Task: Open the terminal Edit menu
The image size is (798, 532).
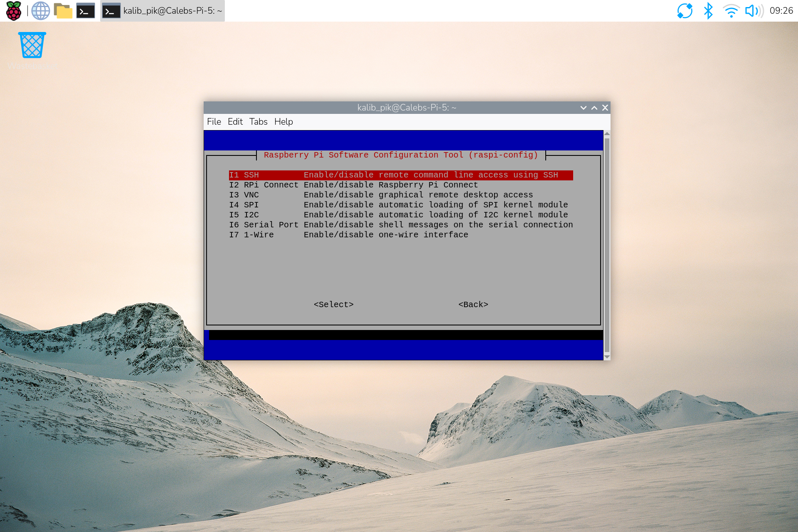Action: 235,122
